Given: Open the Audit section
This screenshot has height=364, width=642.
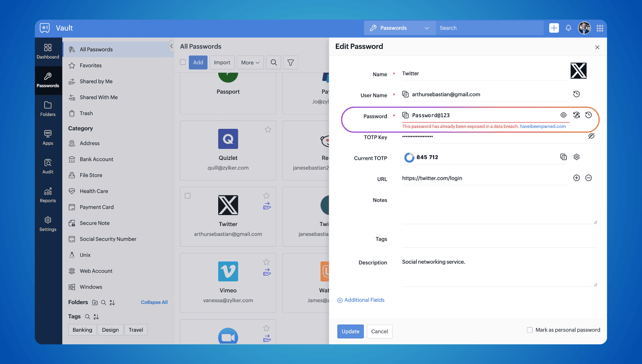Looking at the screenshot, I should pyautogui.click(x=48, y=166).
